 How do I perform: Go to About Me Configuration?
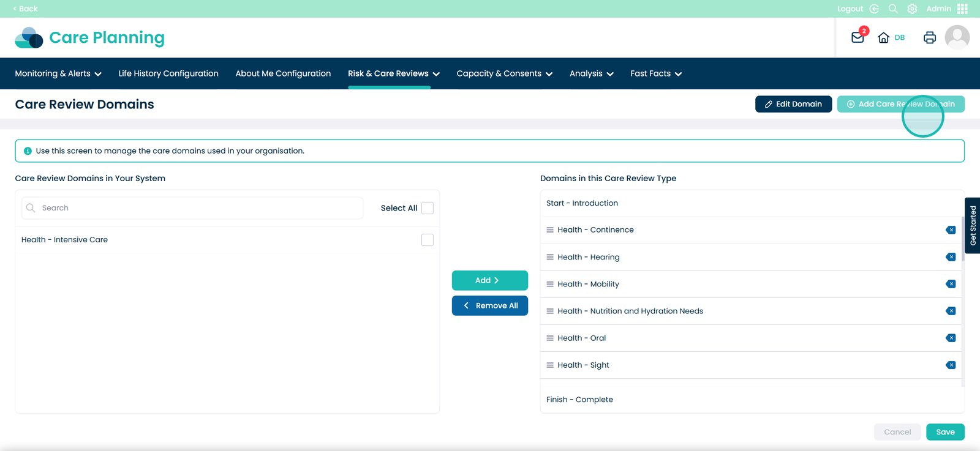[283, 73]
